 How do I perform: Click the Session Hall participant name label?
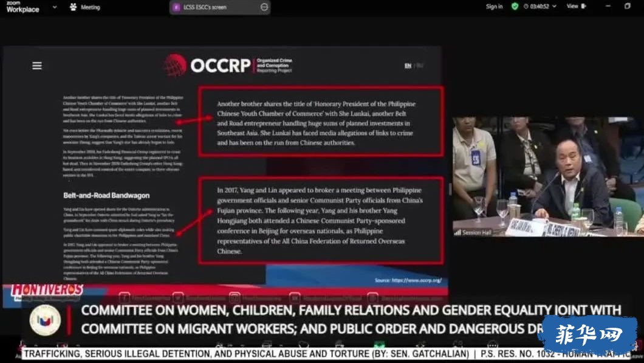coord(473,233)
